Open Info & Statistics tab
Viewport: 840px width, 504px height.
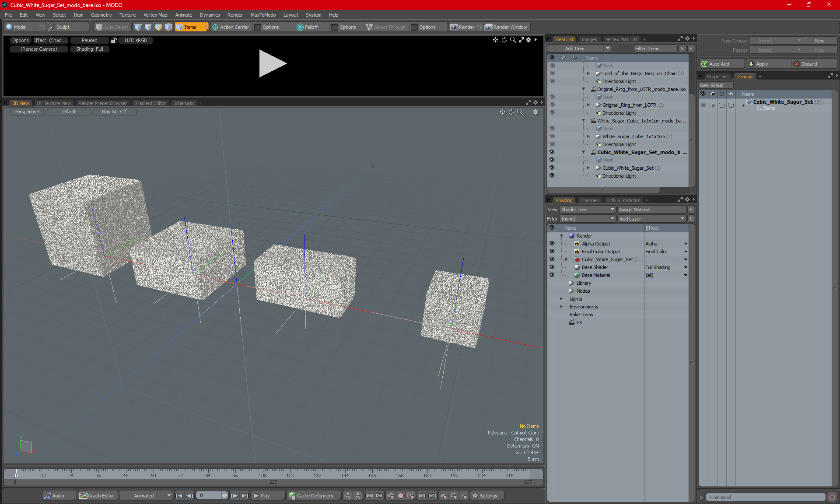[x=623, y=200]
